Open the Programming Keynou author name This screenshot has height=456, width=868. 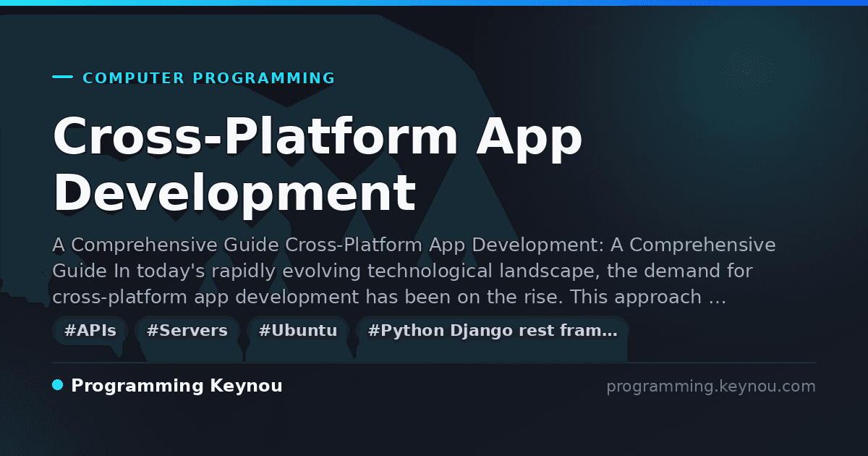[176, 386]
